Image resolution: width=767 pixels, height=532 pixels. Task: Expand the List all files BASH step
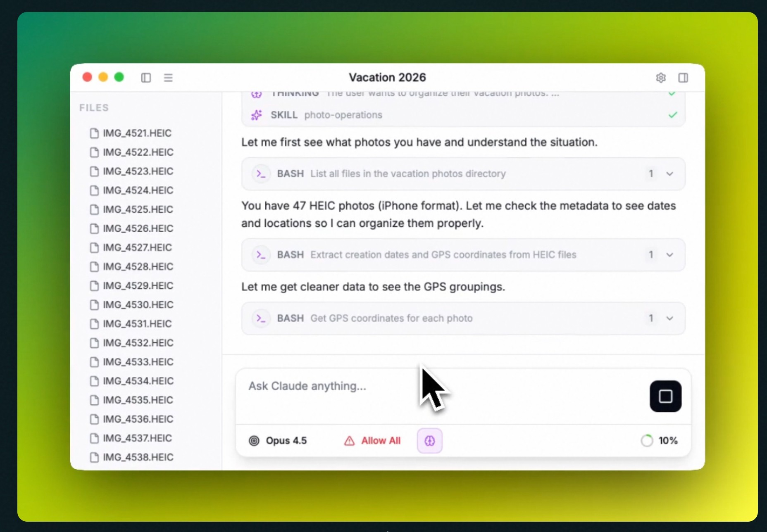(669, 174)
